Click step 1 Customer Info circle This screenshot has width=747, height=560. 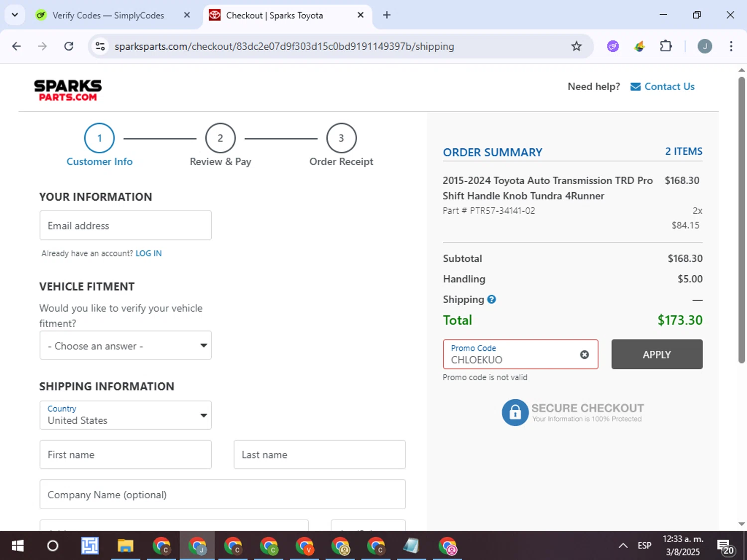[x=100, y=138]
